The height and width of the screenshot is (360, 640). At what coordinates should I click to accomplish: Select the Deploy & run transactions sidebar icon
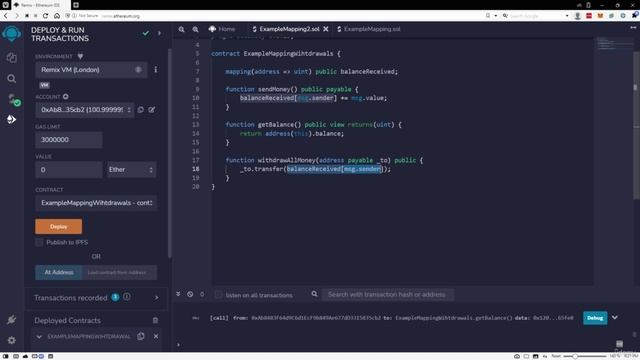point(11,119)
